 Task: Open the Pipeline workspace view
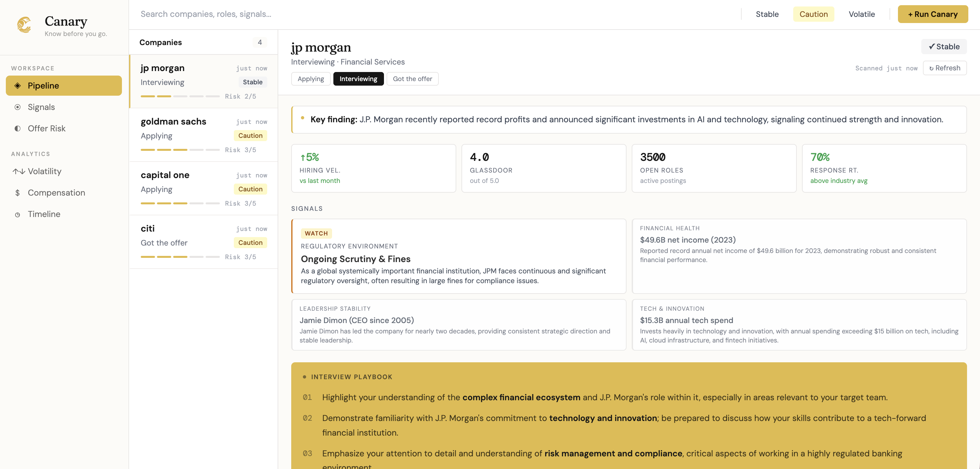(64, 86)
